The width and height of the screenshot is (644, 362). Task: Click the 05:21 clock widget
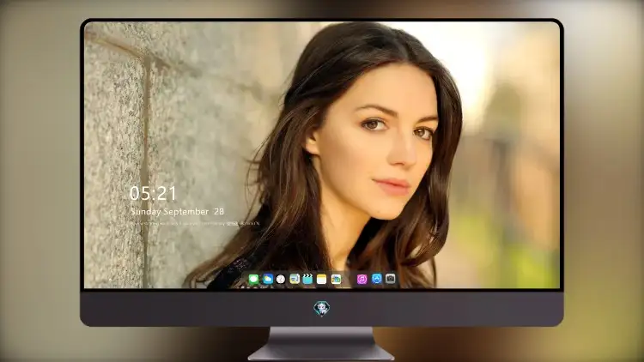tap(153, 193)
